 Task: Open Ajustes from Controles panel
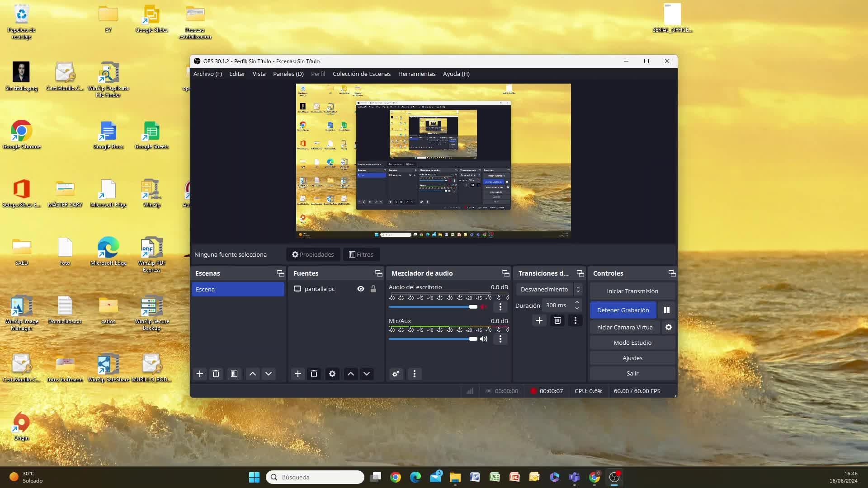click(632, 358)
